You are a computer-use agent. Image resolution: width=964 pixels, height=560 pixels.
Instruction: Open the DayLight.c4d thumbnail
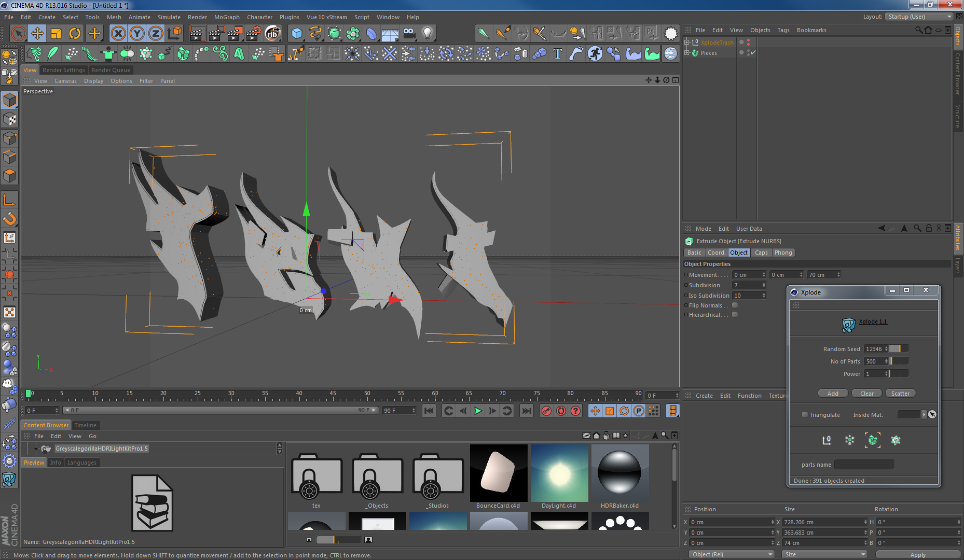(559, 472)
